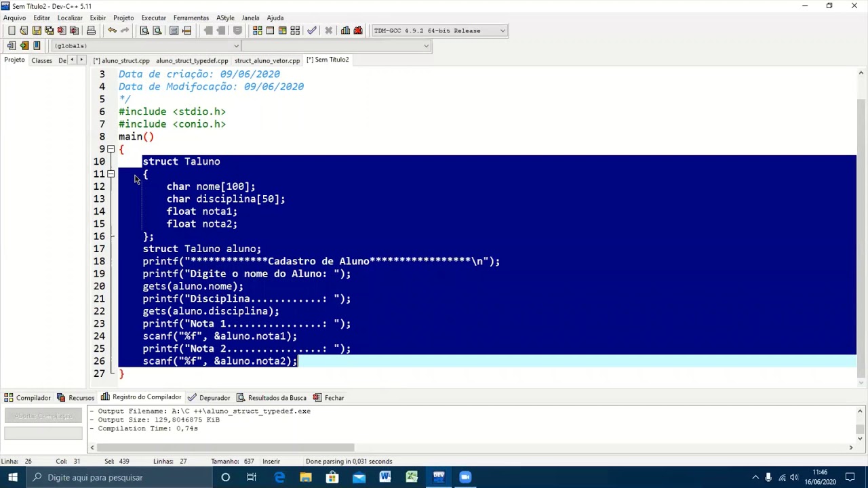Click the right arrow of the side panel tabs

(81, 60)
